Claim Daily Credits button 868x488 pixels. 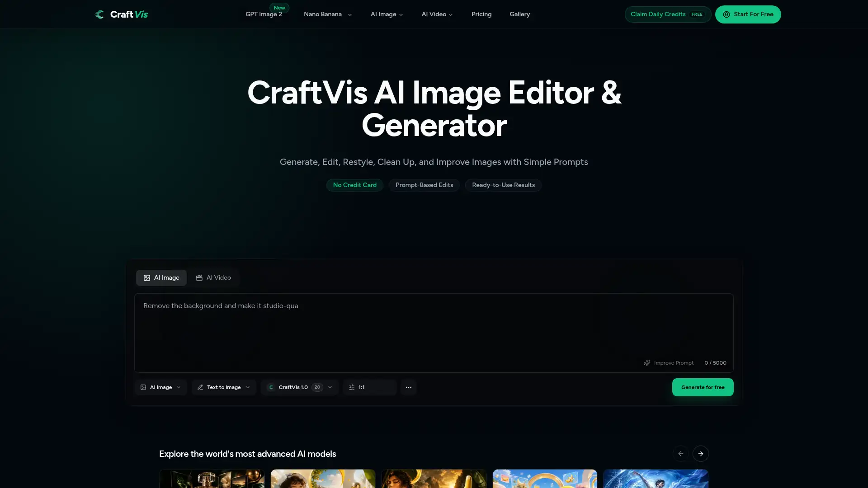pyautogui.click(x=668, y=14)
